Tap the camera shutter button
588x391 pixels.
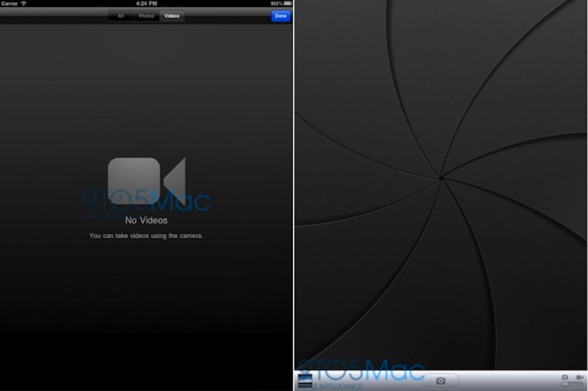440,380
